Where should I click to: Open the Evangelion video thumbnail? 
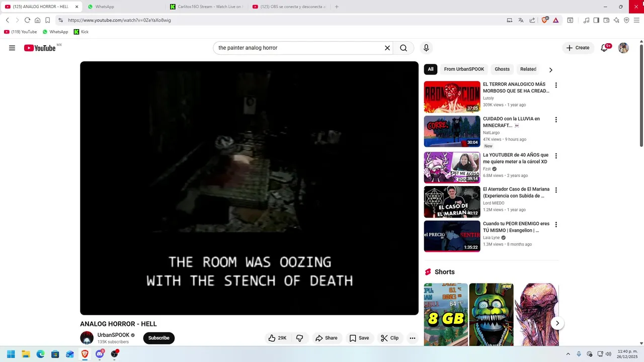point(452,236)
